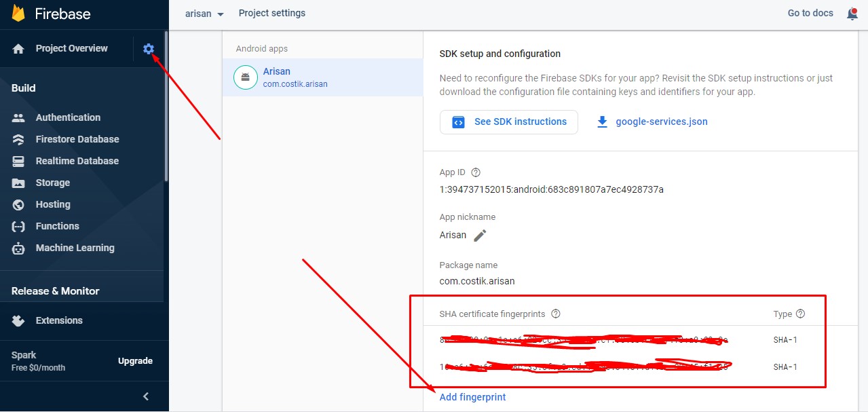
Task: Click the google-services.json download icon
Action: click(x=601, y=122)
